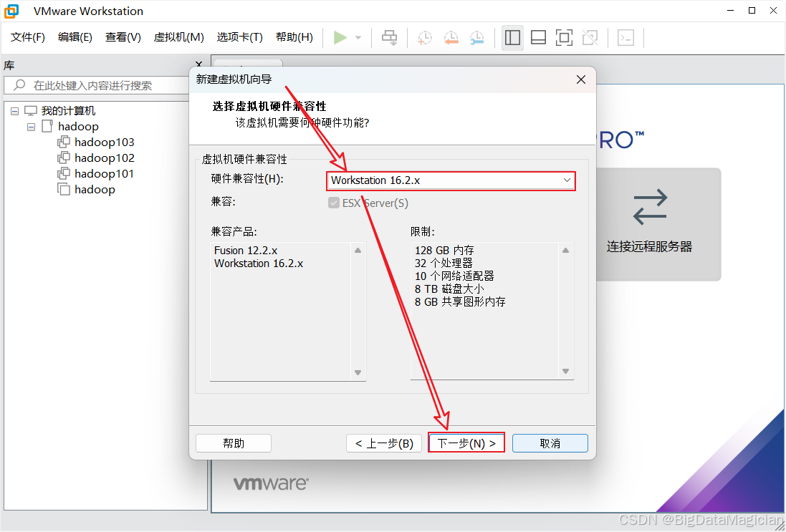Open the 帮助(H) menu
This screenshot has width=786, height=532.
tap(294, 37)
